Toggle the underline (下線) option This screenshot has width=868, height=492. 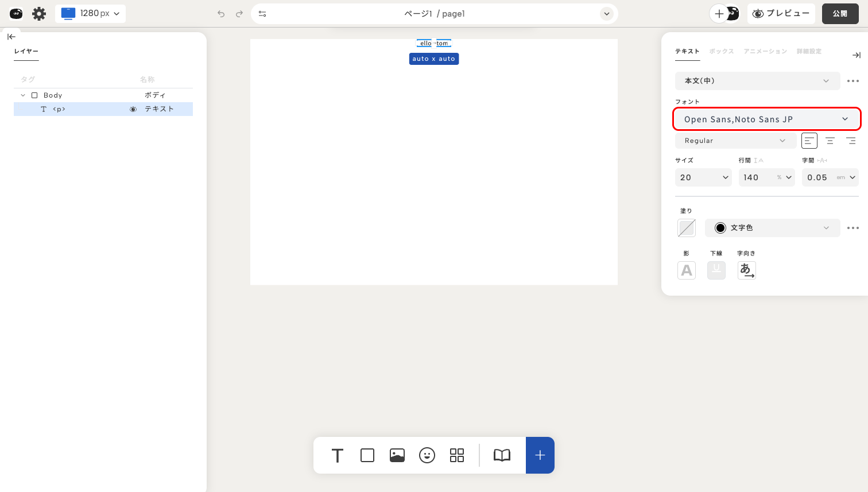coord(716,270)
